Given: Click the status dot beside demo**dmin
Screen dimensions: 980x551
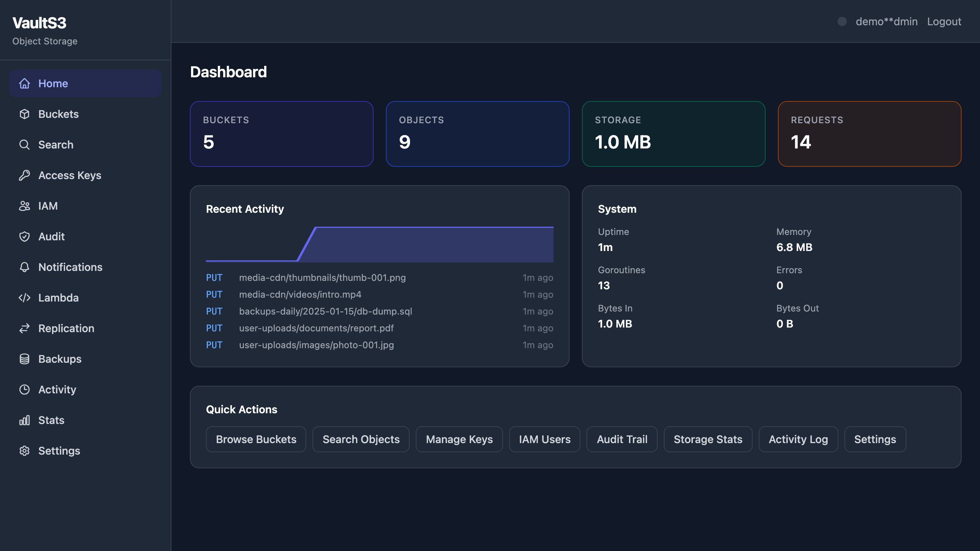Looking at the screenshot, I should tap(842, 21).
